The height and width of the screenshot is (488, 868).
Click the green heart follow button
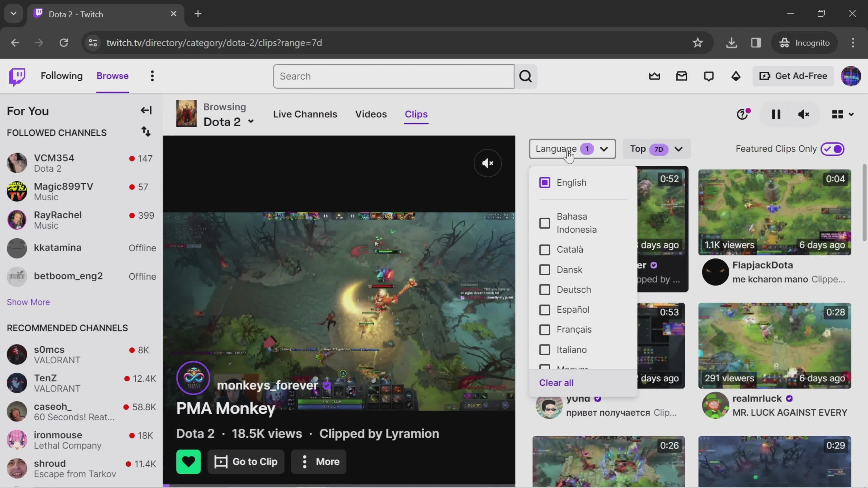point(188,461)
